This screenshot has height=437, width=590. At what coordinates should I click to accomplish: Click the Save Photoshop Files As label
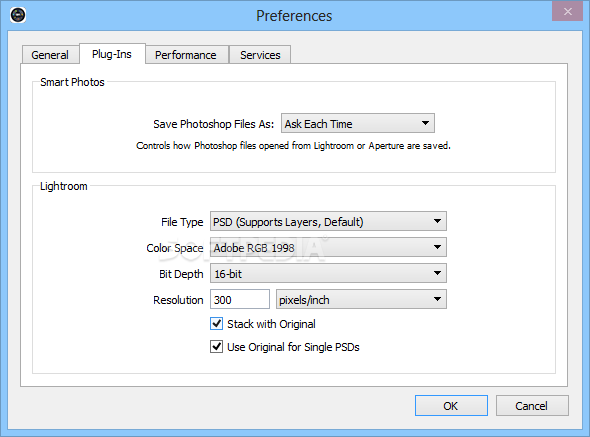tap(213, 124)
